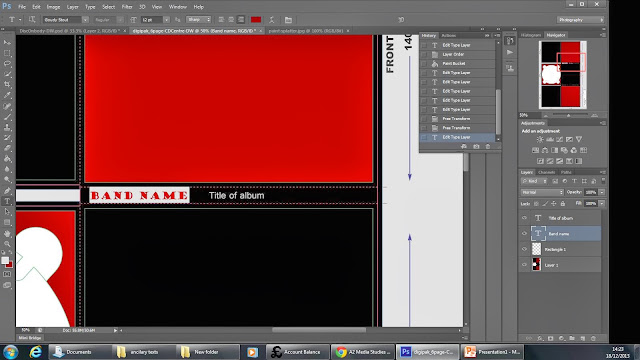Viewport: 640px width, 360px height.
Task: Select the Eyedropper tool
Action: (7, 96)
